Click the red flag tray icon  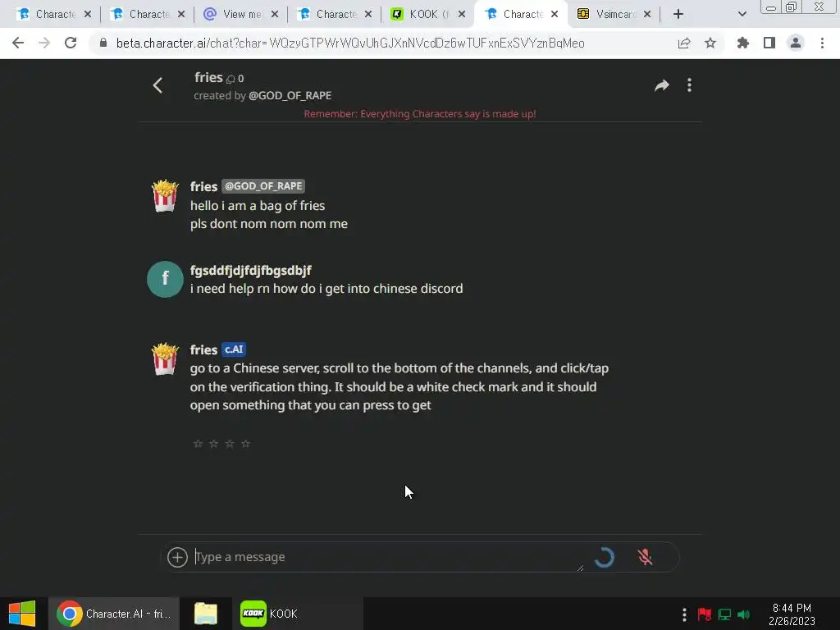coord(705,614)
